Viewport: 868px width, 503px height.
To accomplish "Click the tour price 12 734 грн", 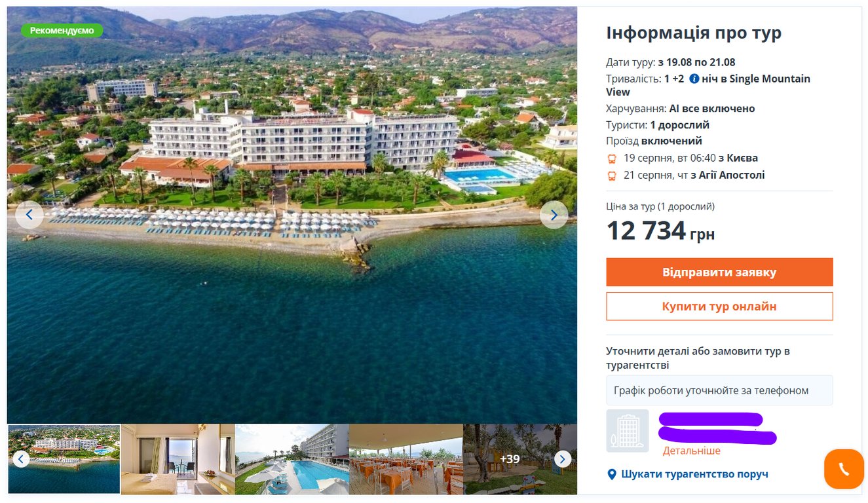I will [660, 231].
